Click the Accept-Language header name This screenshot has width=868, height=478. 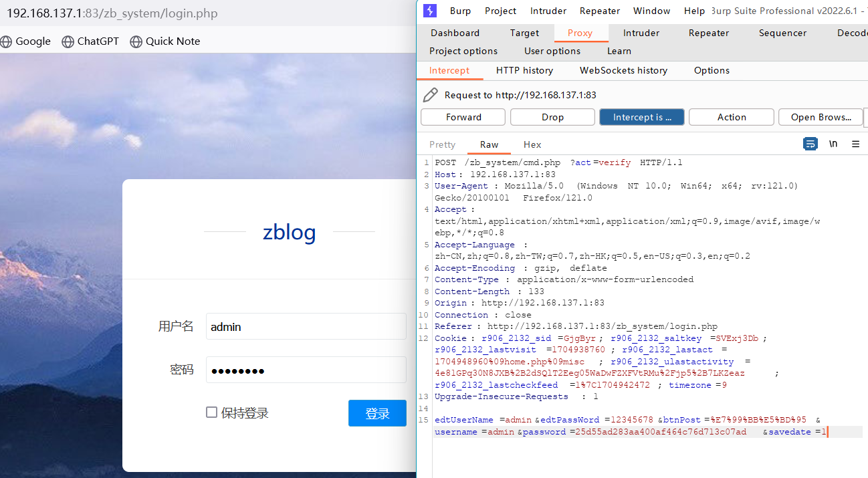tap(475, 245)
